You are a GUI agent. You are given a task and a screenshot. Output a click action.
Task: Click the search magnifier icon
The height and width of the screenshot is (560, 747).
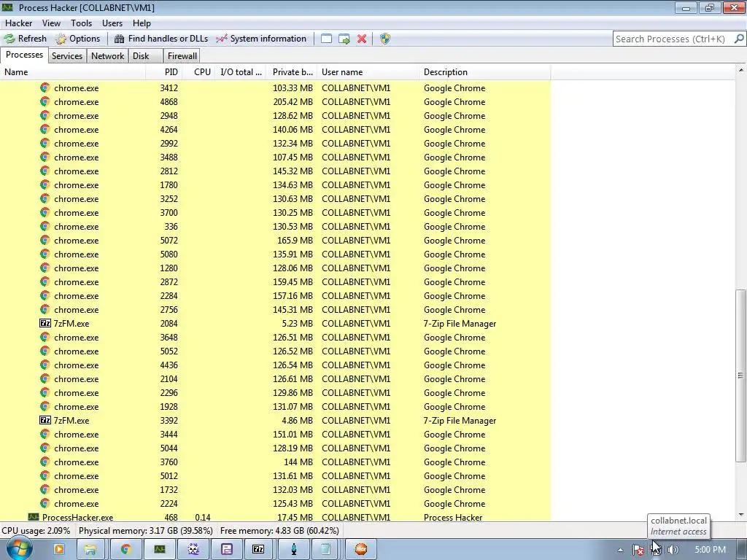(x=739, y=39)
